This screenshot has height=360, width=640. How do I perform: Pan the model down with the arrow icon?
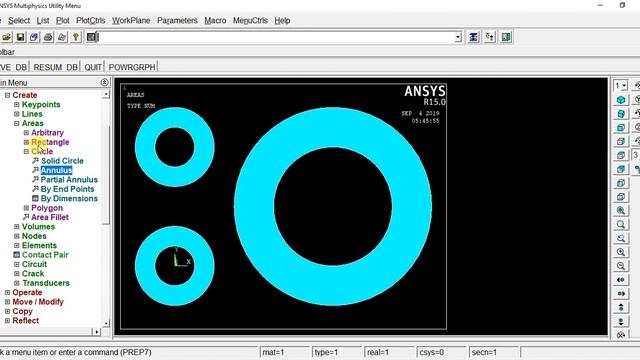point(621,322)
